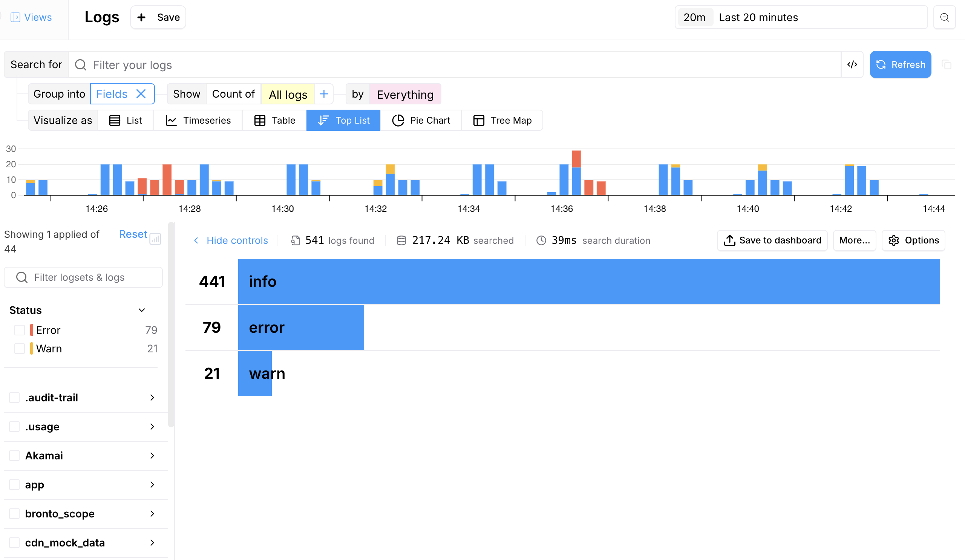The width and height of the screenshot is (965, 560).
Task: Click the small chart icon next to Reset
Action: [x=155, y=239]
